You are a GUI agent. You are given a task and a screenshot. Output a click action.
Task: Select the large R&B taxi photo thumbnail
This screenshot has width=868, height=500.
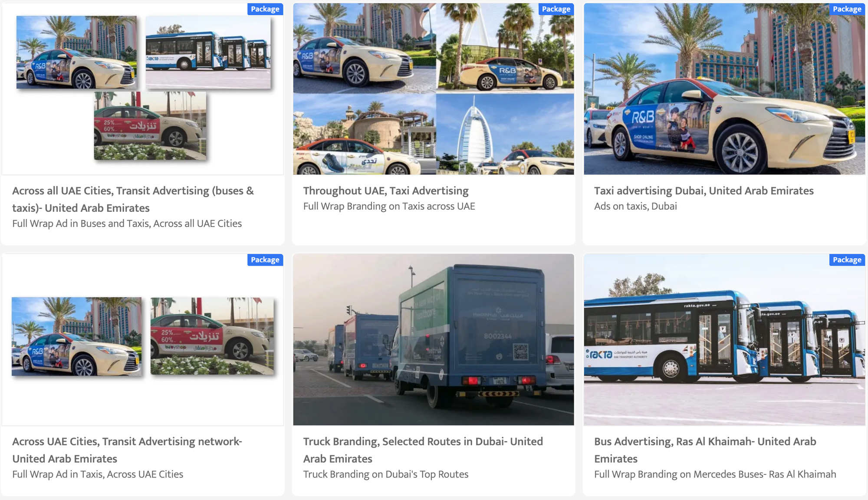point(724,89)
